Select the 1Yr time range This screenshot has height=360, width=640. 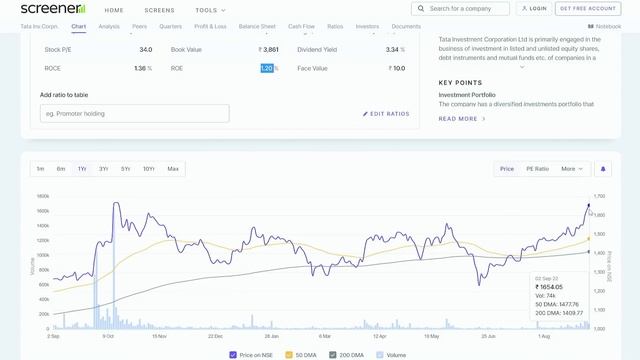tap(82, 169)
